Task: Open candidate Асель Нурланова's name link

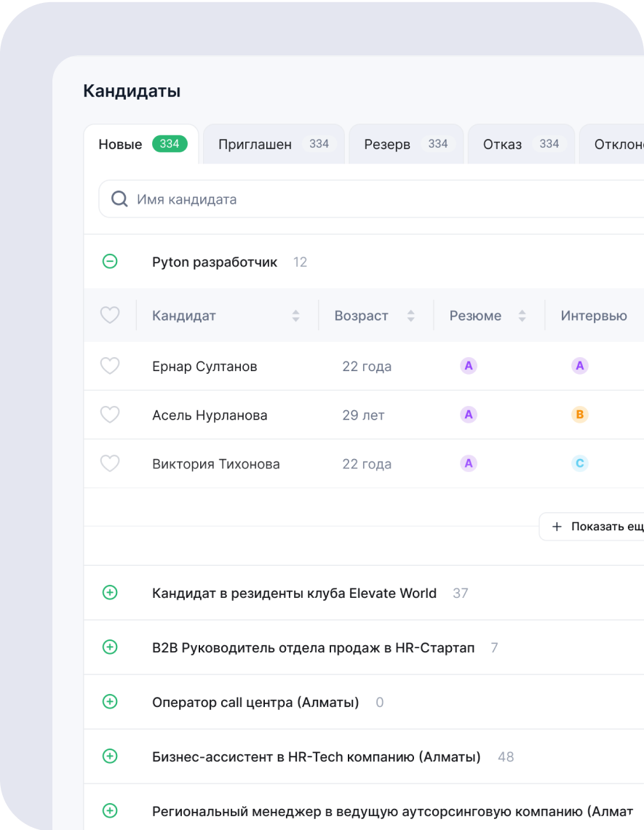Action: pos(210,415)
